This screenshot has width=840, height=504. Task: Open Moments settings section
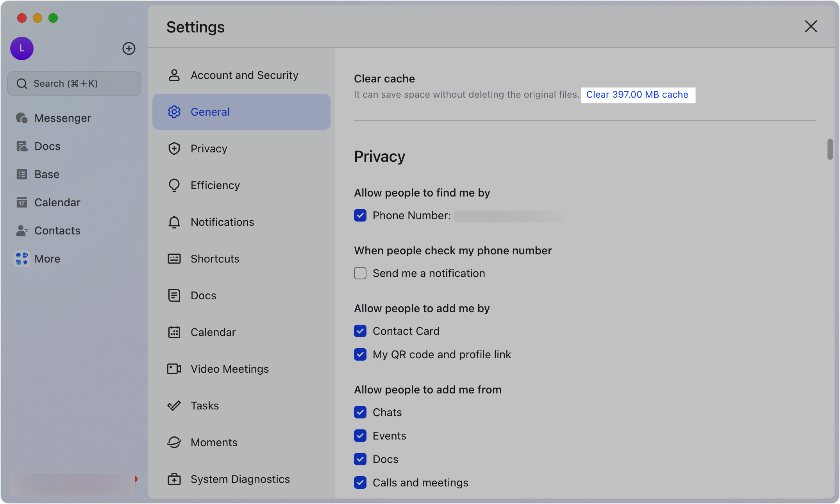(214, 442)
